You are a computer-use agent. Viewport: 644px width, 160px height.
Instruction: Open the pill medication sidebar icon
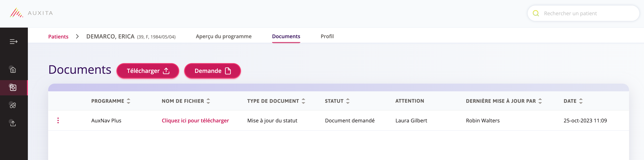pyautogui.click(x=13, y=105)
